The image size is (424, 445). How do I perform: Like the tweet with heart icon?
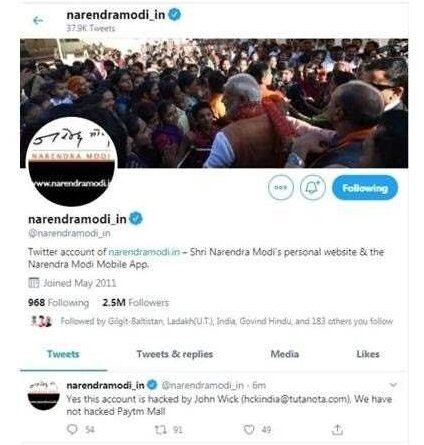point(249,429)
